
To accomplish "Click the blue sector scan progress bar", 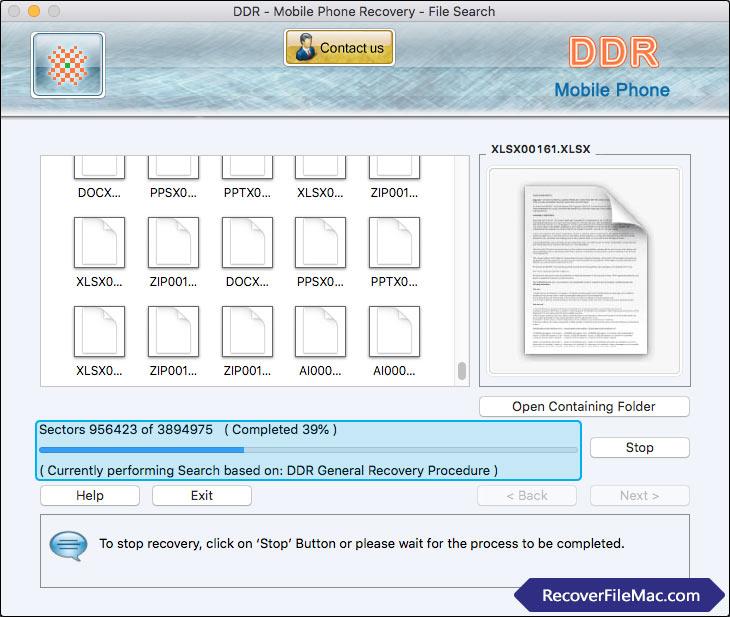I will tap(308, 450).
